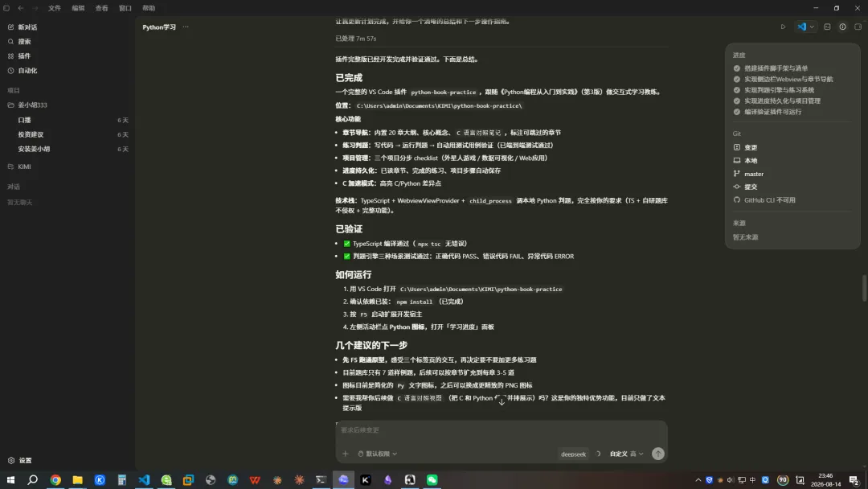Select the deepseek model chip
Screen dimensions: 868x489
573,454
